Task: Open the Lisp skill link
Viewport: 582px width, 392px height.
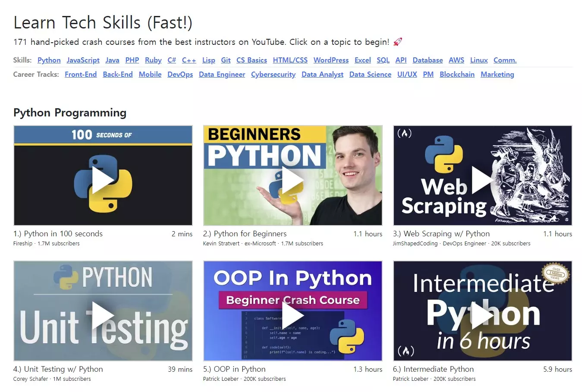Action: tap(208, 60)
